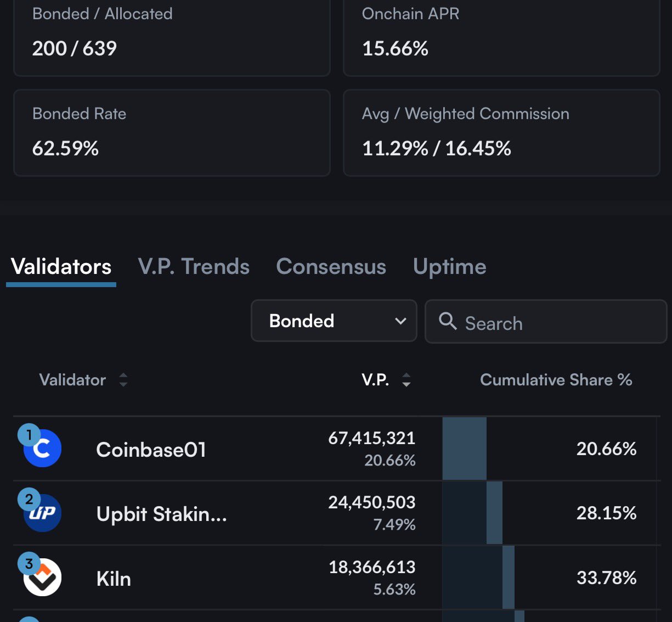Open the Bonded status dropdown
672x622 pixels.
334,321
